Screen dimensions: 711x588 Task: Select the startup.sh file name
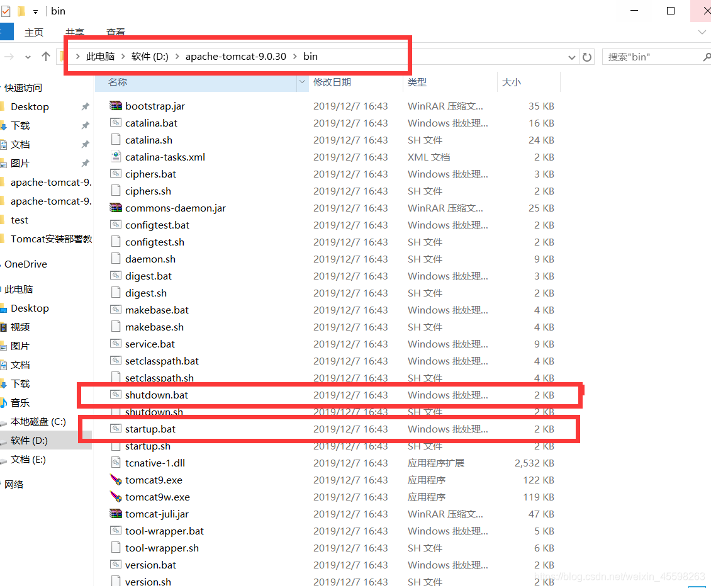148,446
